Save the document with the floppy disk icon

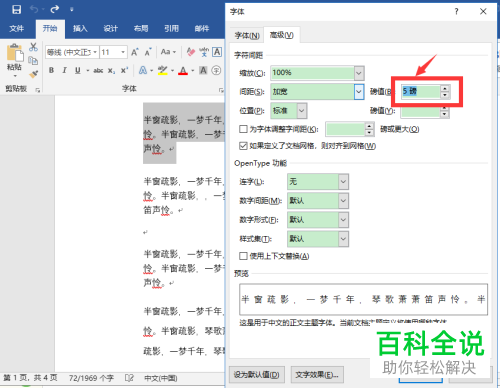coord(16,9)
